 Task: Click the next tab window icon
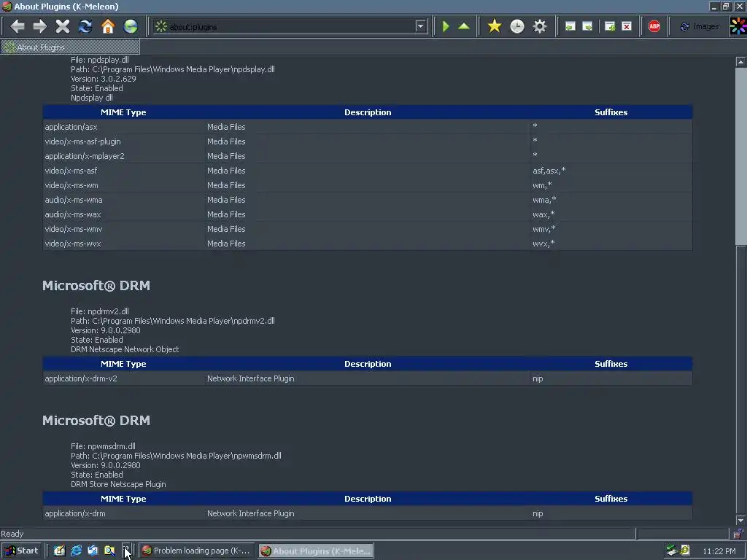coord(587,26)
